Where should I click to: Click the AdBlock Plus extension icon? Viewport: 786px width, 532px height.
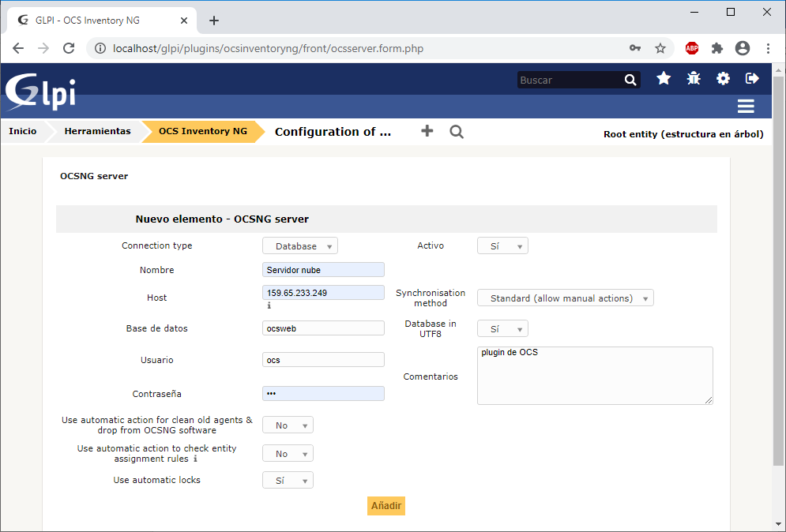click(692, 49)
